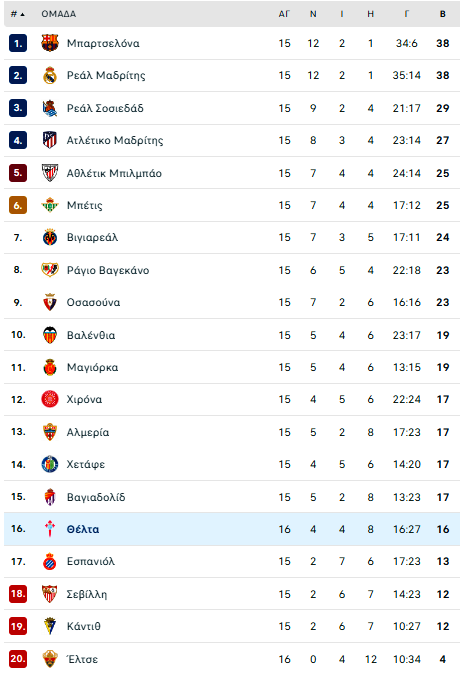
Task: Open the Μπέτις team link
Action: (85, 205)
